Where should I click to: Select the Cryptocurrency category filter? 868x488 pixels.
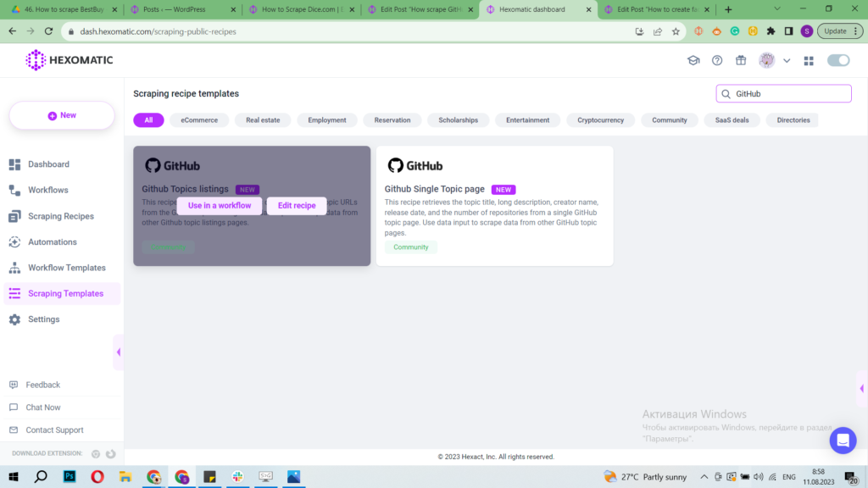(x=600, y=119)
